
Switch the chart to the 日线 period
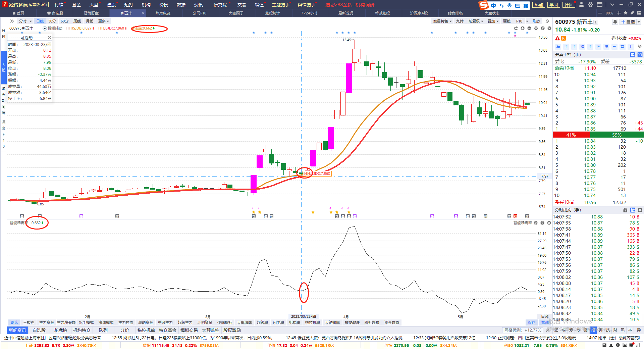click(40, 21)
